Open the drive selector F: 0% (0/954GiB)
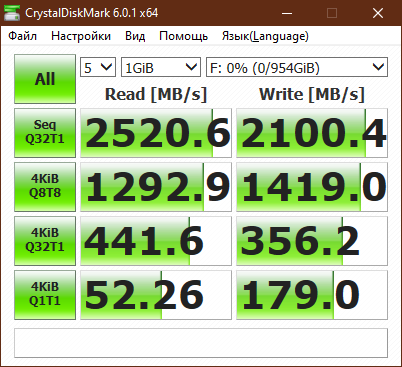The image size is (402, 367). (297, 67)
